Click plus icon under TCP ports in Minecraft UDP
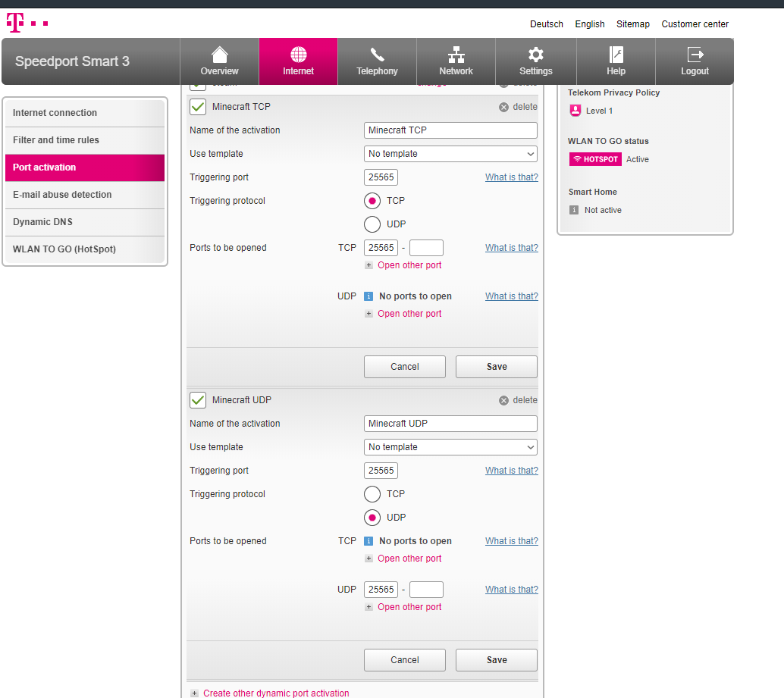The width and height of the screenshot is (784, 698). [368, 559]
